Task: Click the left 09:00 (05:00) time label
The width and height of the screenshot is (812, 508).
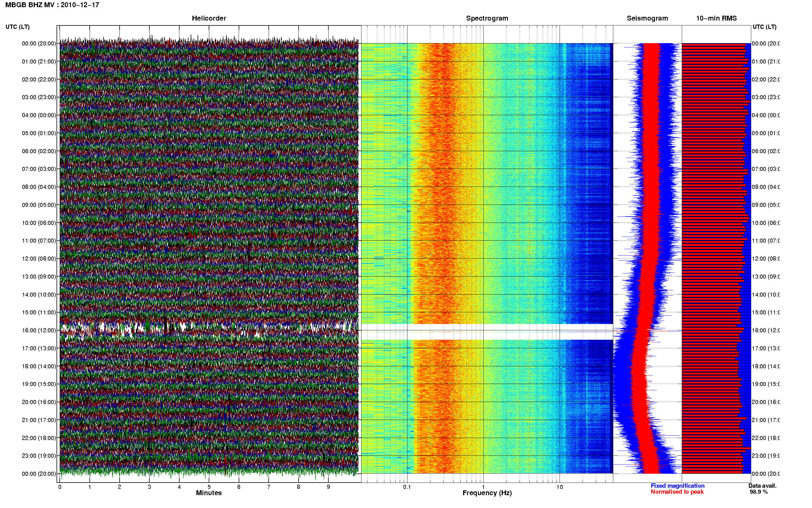Action: 39,205
